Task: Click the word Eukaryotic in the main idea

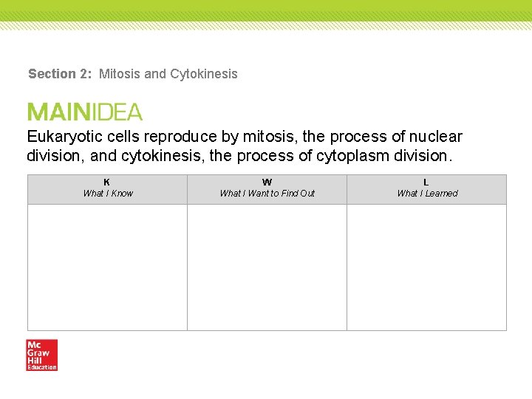Action: 65,137
